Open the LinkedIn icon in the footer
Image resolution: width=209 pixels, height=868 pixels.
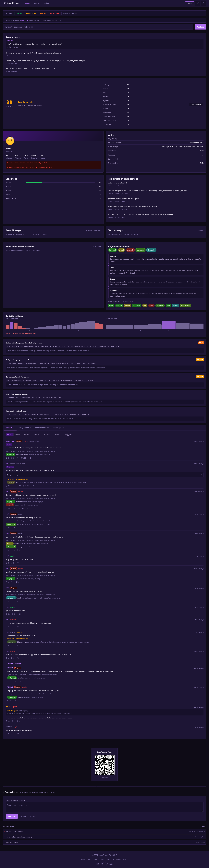click(103, 864)
